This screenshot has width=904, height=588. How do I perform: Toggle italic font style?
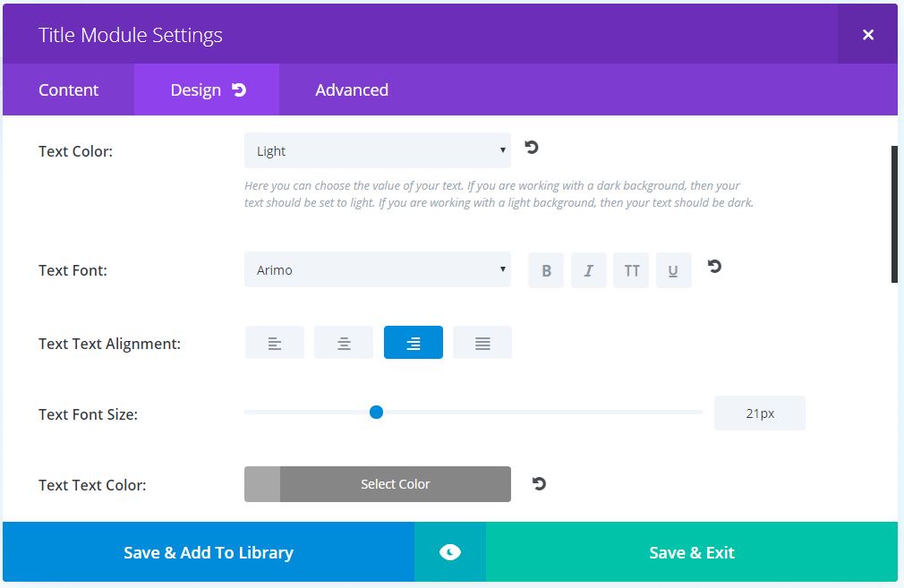(x=589, y=270)
